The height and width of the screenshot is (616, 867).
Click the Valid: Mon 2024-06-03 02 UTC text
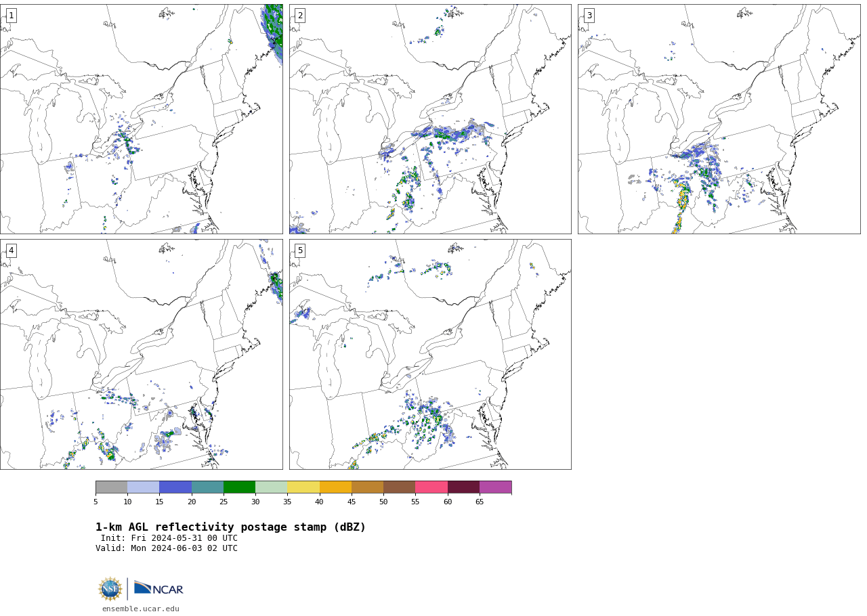click(167, 548)
